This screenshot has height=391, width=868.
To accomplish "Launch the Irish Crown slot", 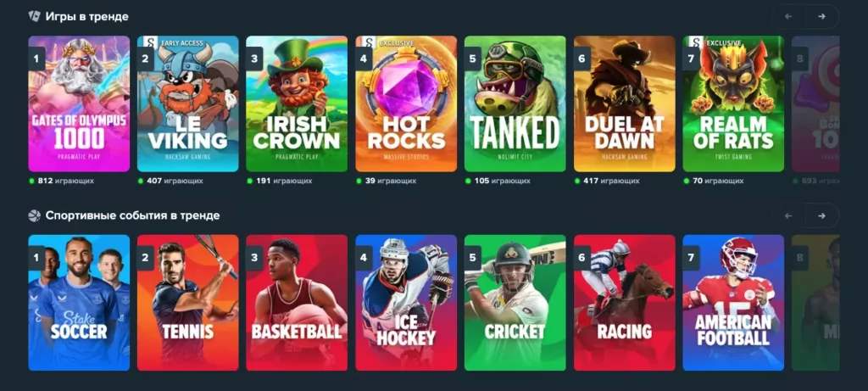I will pyautogui.click(x=297, y=104).
